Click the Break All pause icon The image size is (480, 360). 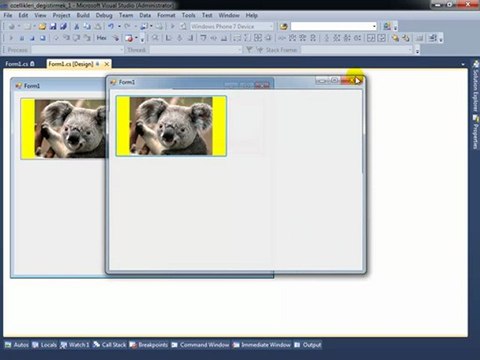click(22, 38)
